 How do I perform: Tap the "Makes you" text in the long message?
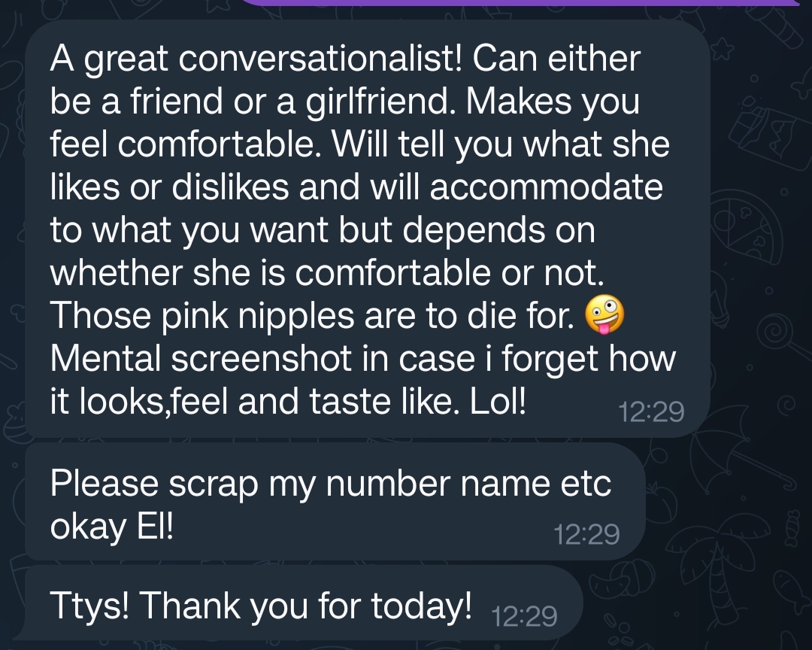tap(553, 101)
